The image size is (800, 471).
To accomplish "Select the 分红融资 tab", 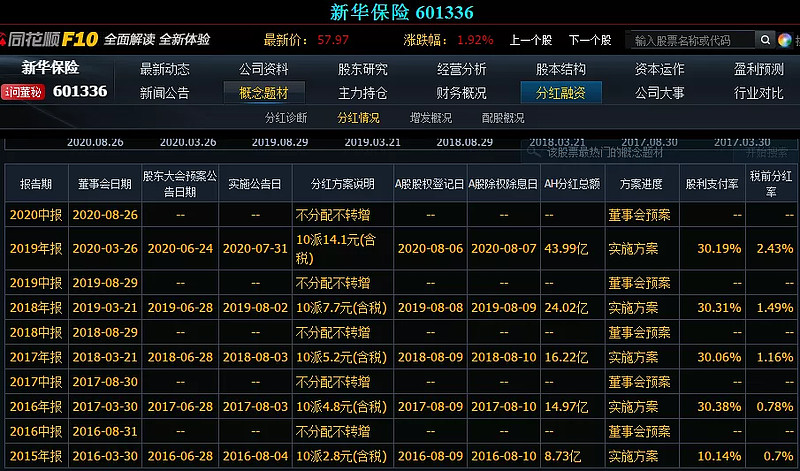I will [561, 93].
